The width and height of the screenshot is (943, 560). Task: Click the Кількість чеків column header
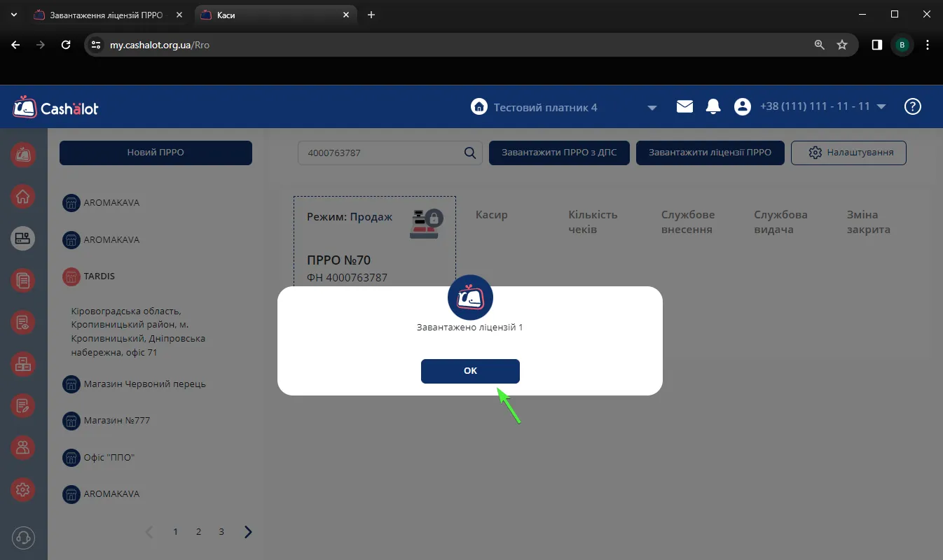[x=593, y=222]
